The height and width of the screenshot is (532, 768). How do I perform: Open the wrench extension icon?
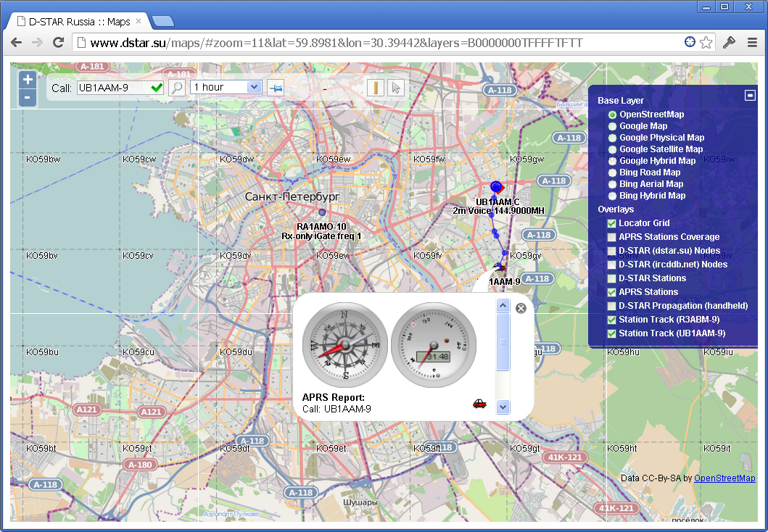(x=729, y=43)
